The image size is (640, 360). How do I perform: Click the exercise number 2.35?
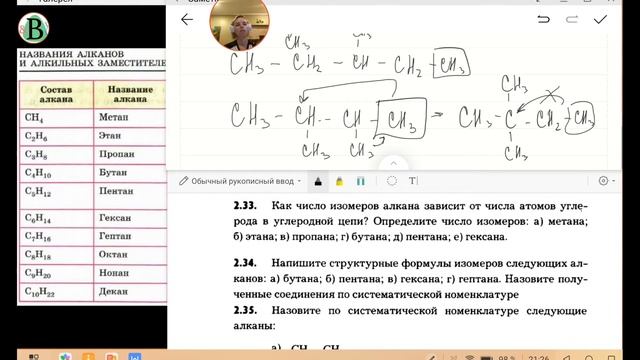(x=245, y=311)
